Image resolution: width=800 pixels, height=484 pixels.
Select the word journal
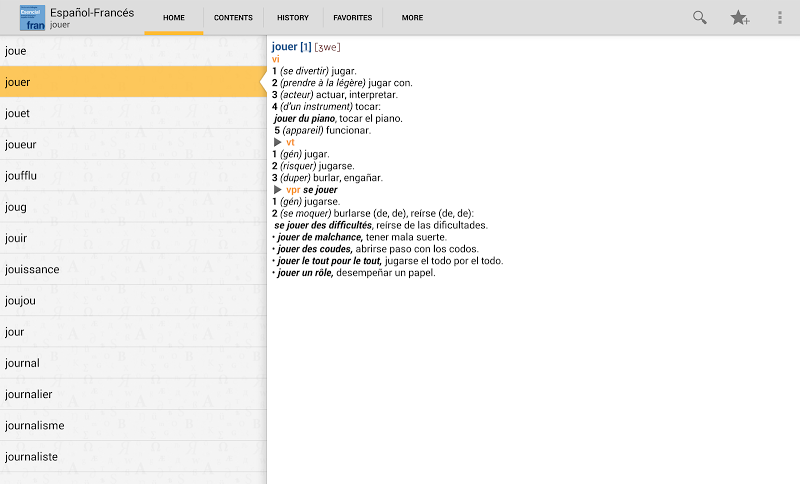(x=133, y=363)
